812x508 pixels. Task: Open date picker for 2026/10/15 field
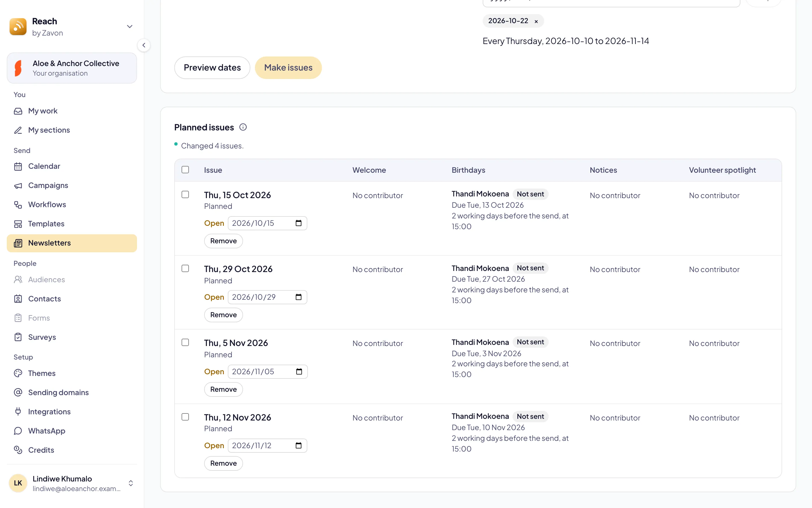299,223
